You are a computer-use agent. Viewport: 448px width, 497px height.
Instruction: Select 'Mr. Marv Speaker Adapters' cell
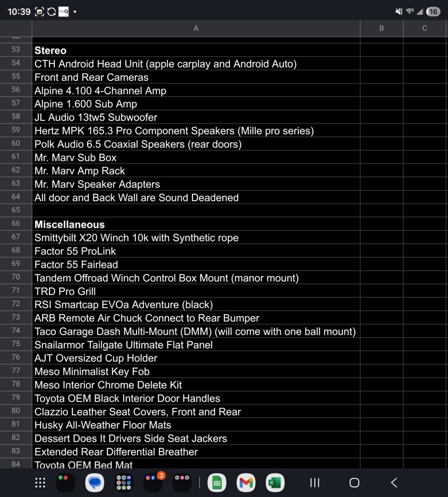(x=196, y=184)
